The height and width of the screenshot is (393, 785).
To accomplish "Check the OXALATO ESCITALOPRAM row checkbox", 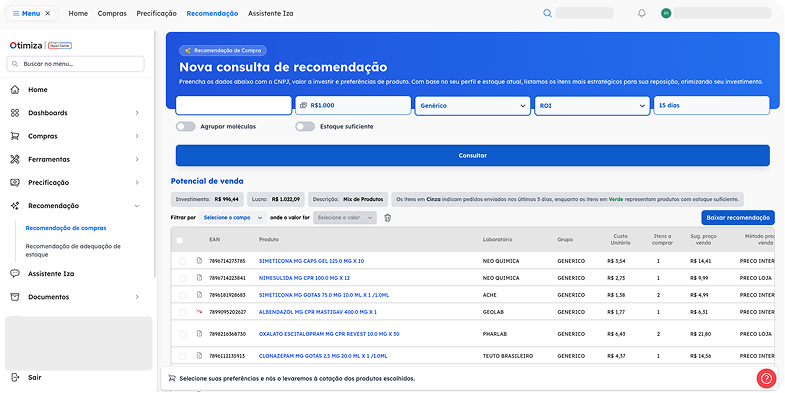I will tap(183, 334).
